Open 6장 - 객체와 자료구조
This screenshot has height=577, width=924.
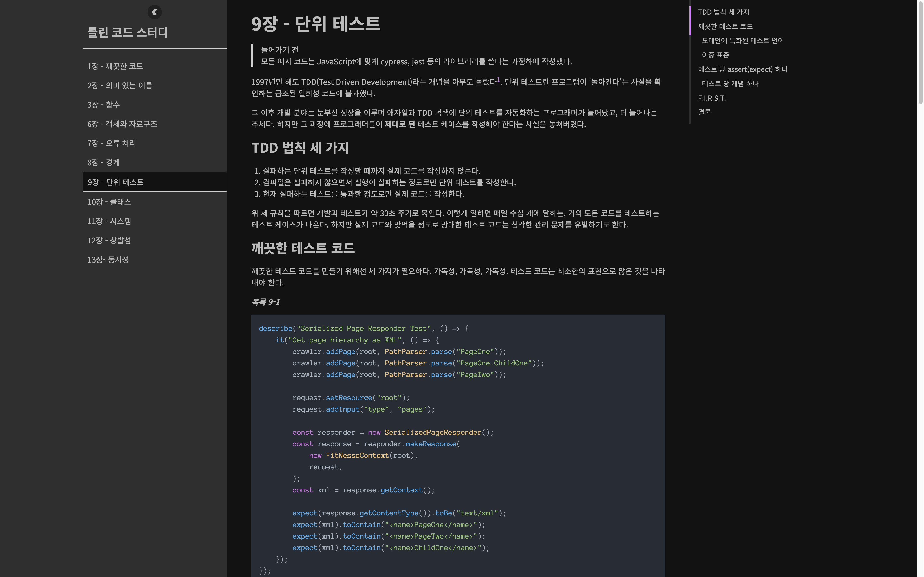[122, 124]
